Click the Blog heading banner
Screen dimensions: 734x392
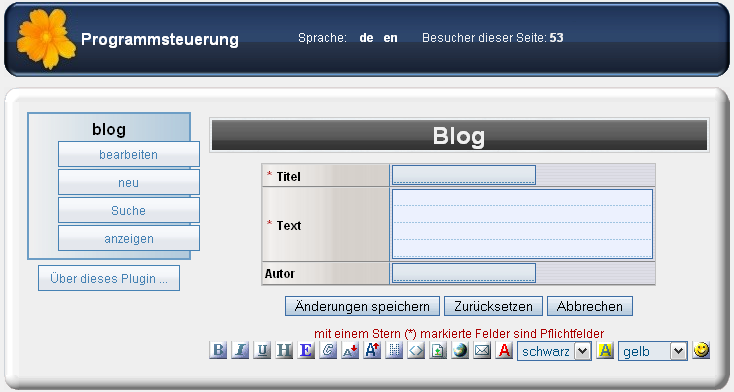(459, 135)
